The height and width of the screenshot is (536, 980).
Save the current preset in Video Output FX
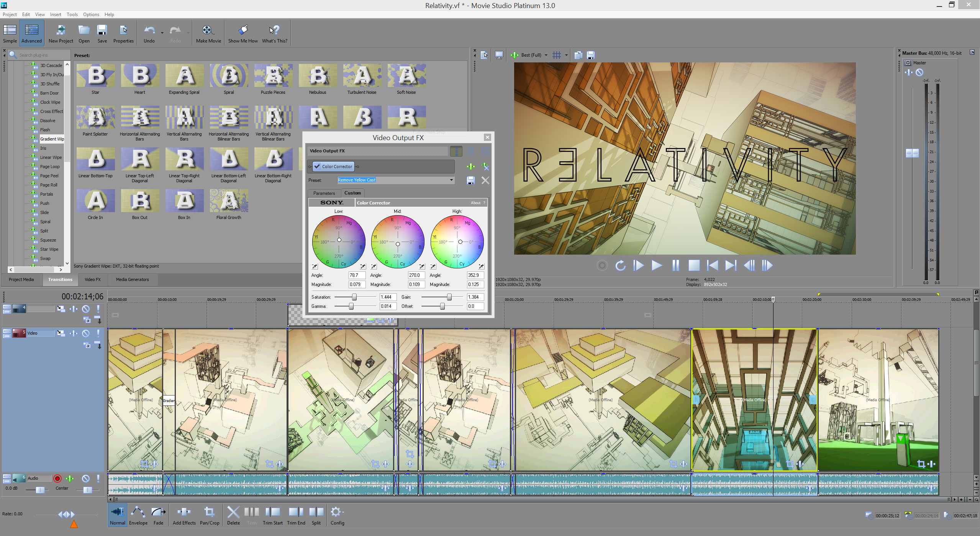pos(471,180)
